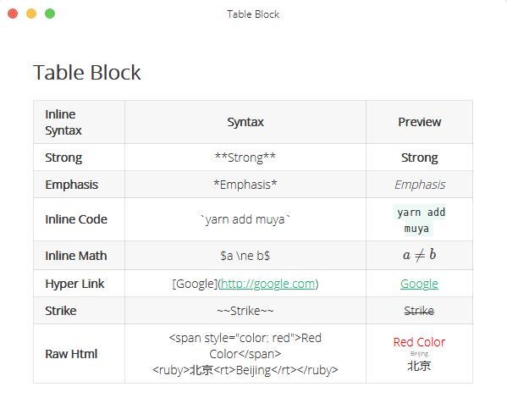
Task: Click the $a \ne b$ syntax cell
Action: click(245, 256)
